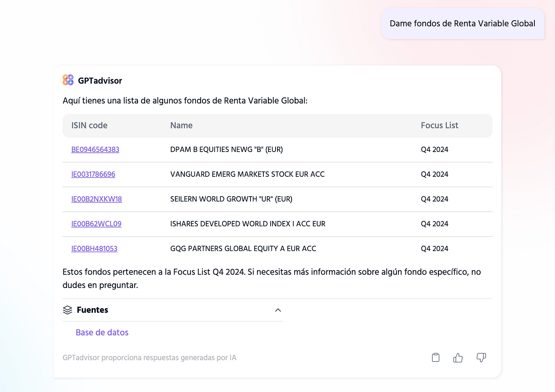Click Q4 2024 in the SEILERN row
555x392 pixels.
coord(435,199)
